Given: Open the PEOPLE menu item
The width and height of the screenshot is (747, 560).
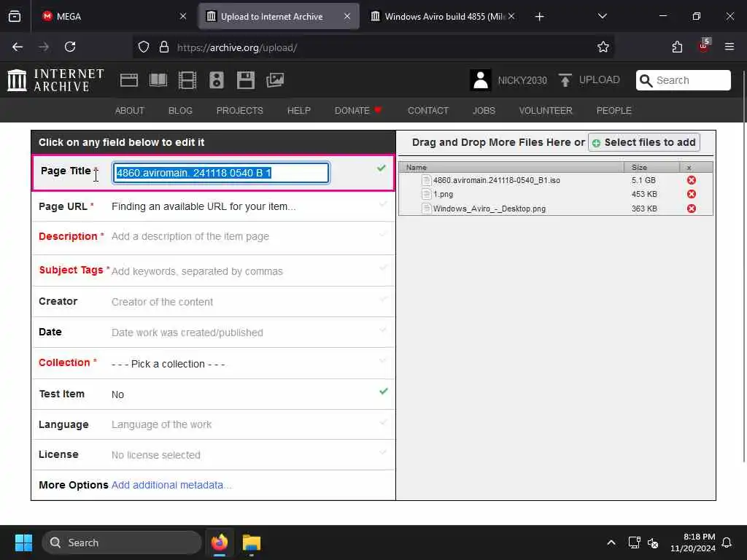Looking at the screenshot, I should click(x=614, y=111).
